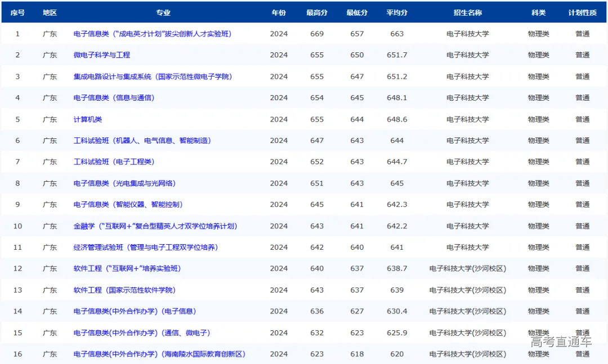Open 软件工程（国家示范性软件学院）link
Viewport: 608px width, 364px height.
124,290
